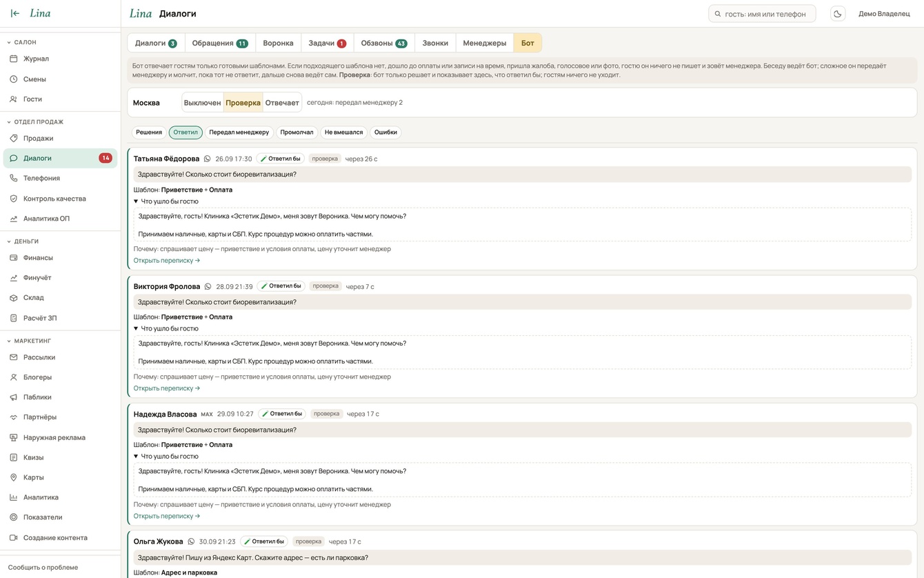
Task: Collapse the sidebar with the arrow icon
Action: click(15, 13)
